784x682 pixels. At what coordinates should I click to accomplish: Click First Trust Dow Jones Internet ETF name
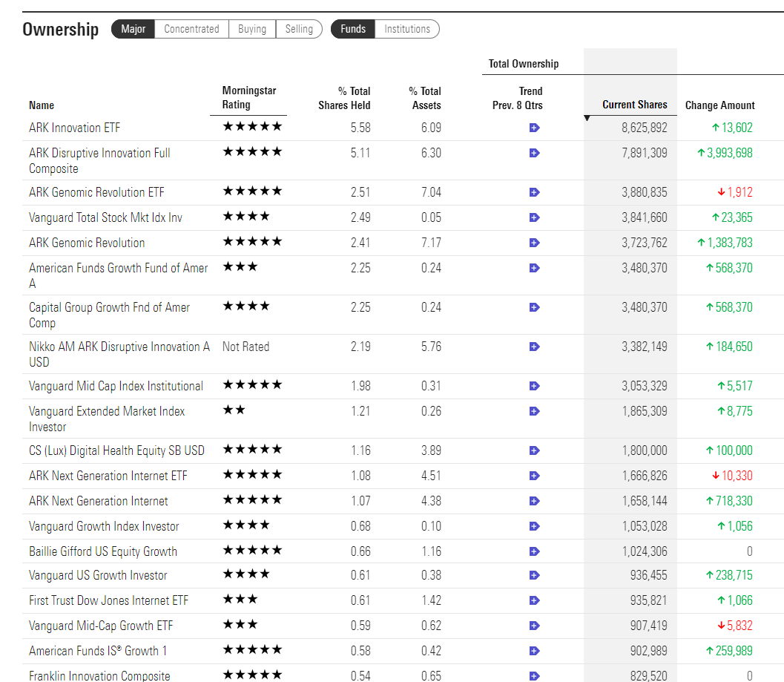(x=108, y=600)
